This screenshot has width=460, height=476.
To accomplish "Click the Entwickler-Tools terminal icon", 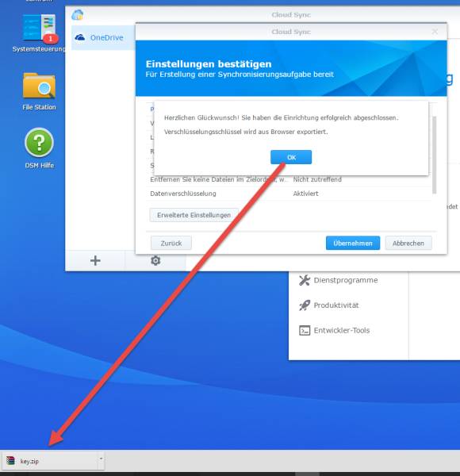I will point(305,330).
